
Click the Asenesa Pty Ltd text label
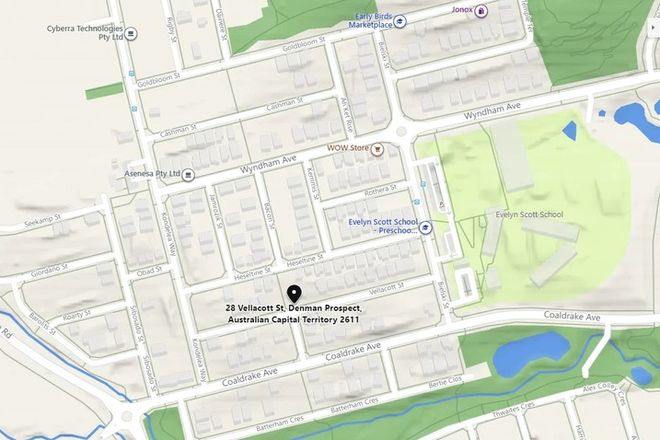(152, 174)
